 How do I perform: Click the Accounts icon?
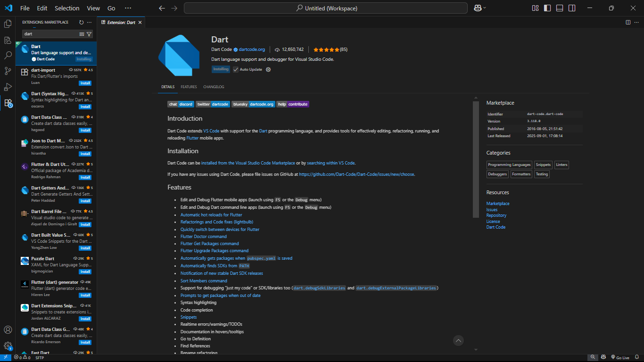pos(8,329)
